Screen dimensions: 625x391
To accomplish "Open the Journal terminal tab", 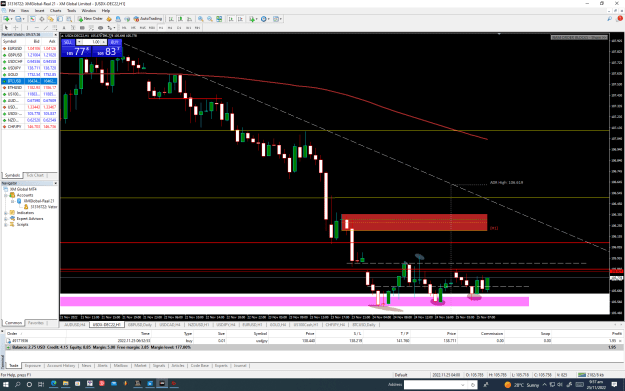I will 240,365.
